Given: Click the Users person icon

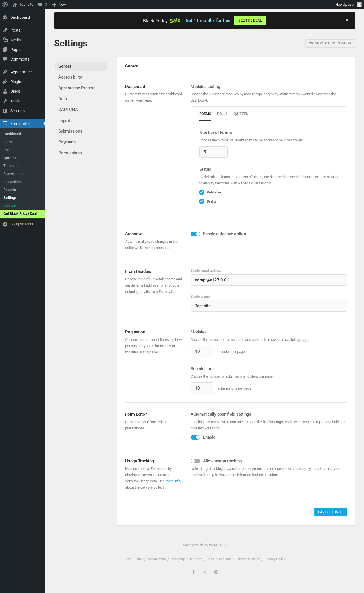Looking at the screenshot, I should point(5,91).
